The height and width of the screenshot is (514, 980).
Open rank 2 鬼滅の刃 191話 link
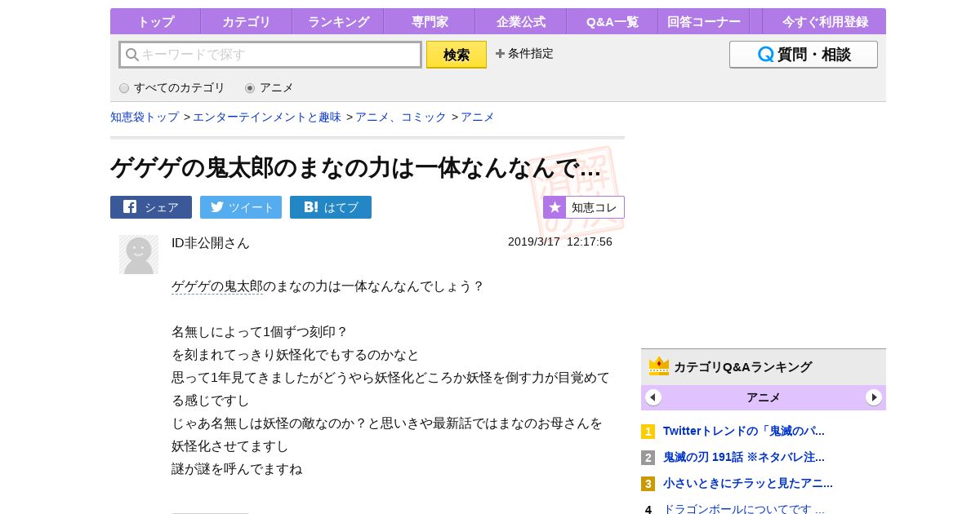tap(744, 457)
